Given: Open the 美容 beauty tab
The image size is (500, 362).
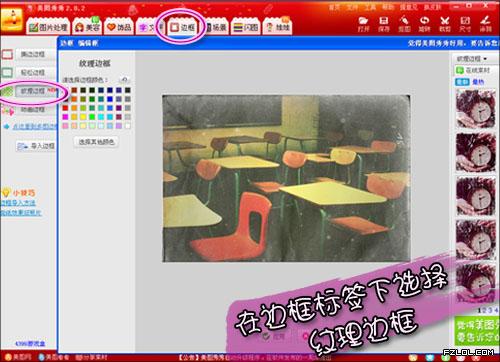Looking at the screenshot, I should pyautogui.click(x=87, y=27).
